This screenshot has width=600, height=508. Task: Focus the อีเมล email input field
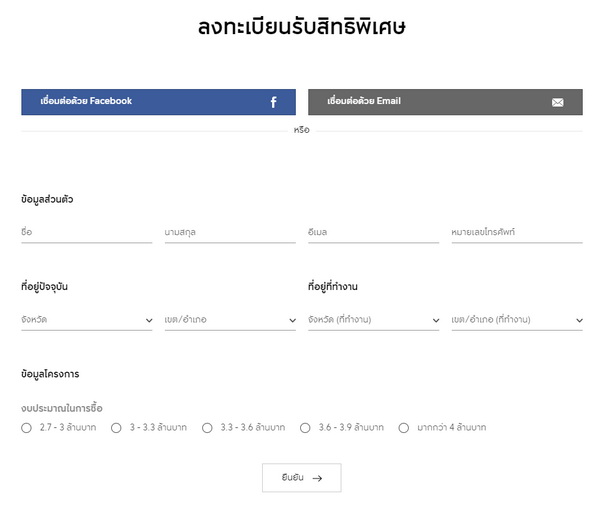374,233
